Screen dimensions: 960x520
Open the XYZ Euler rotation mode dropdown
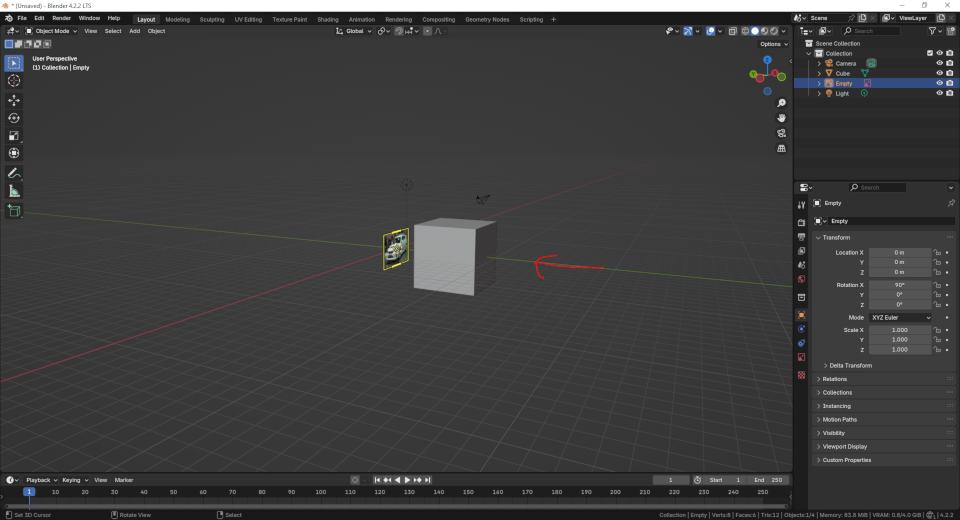(900, 317)
